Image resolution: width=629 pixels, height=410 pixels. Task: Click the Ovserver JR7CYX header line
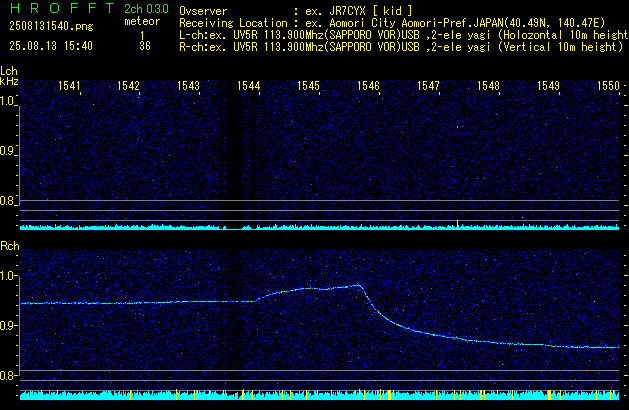pyautogui.click(x=296, y=11)
